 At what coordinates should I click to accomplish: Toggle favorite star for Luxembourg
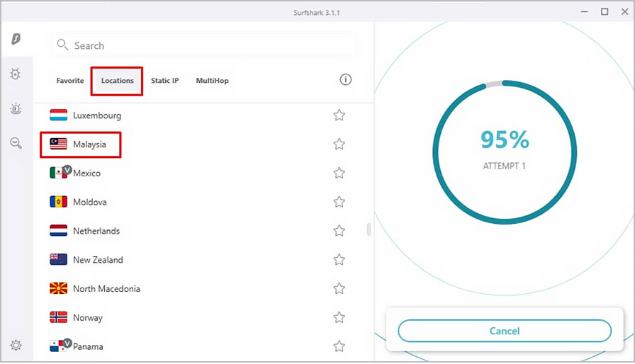click(x=339, y=115)
